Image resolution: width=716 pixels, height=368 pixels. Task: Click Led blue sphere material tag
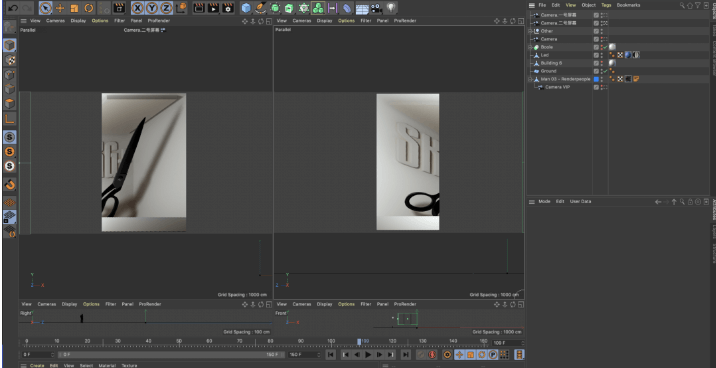(628, 55)
